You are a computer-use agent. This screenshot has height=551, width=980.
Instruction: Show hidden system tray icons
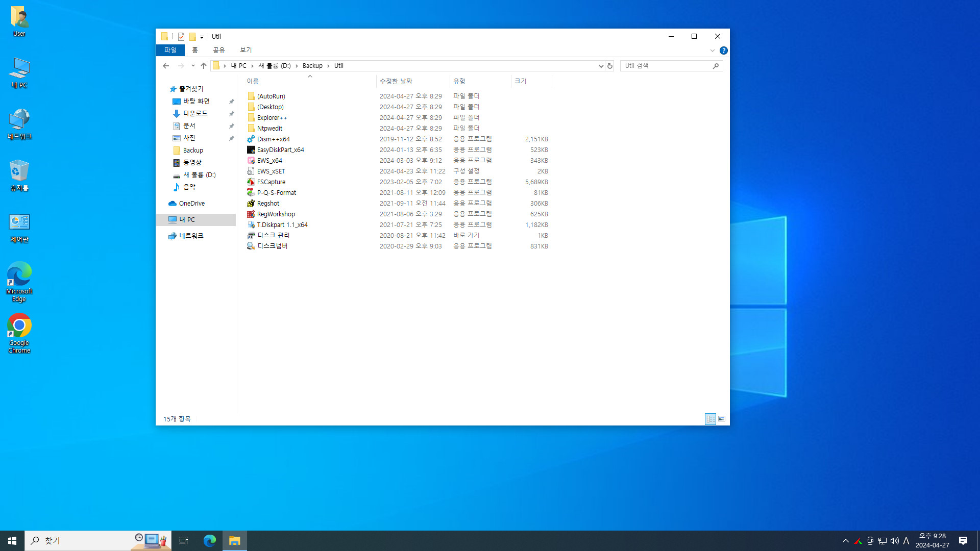pyautogui.click(x=846, y=541)
